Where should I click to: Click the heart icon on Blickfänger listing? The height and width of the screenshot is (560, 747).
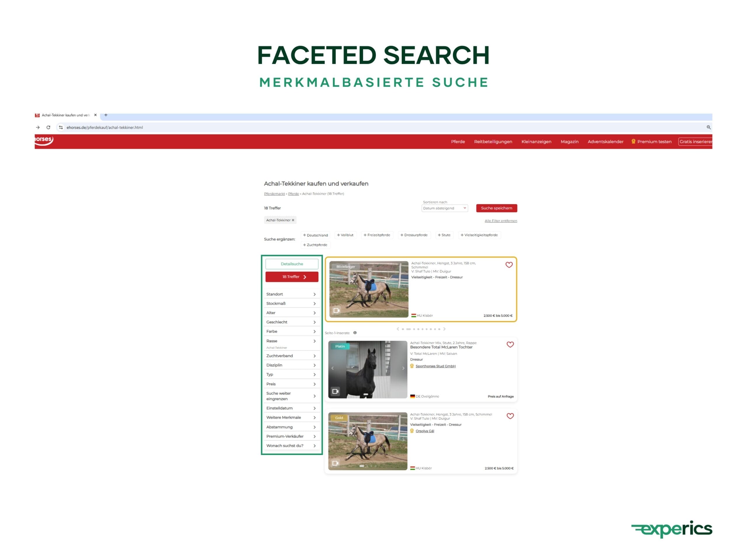[x=509, y=265]
